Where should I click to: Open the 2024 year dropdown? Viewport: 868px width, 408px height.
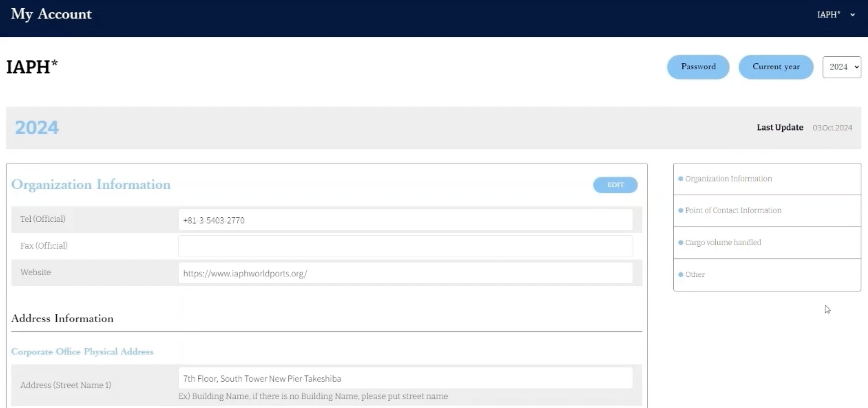tap(842, 67)
